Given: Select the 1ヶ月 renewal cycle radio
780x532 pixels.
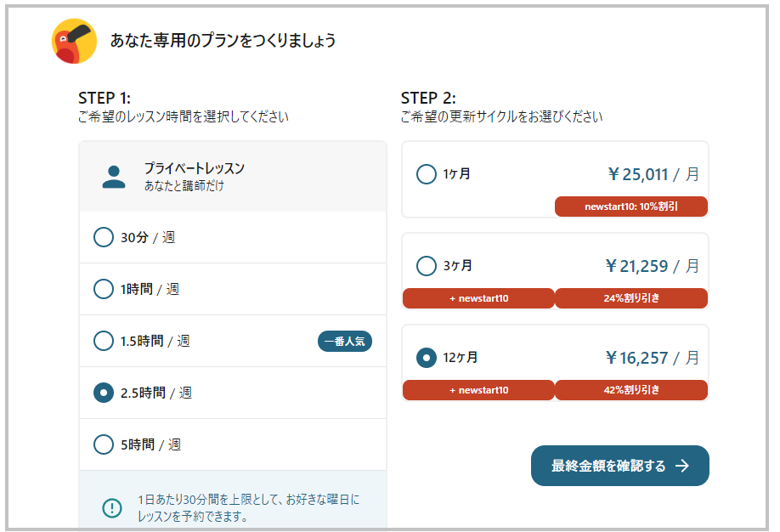Looking at the screenshot, I should coord(427,174).
